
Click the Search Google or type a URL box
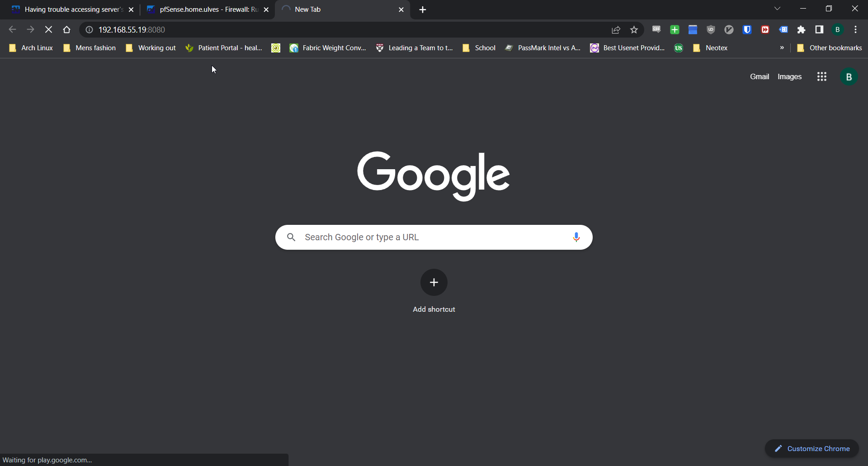[434, 237]
